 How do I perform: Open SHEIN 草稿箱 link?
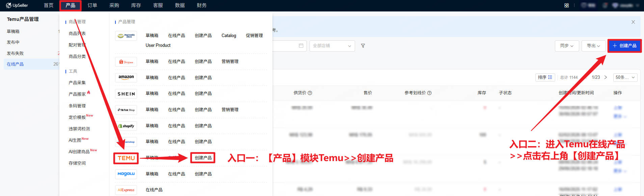pyautogui.click(x=152, y=94)
